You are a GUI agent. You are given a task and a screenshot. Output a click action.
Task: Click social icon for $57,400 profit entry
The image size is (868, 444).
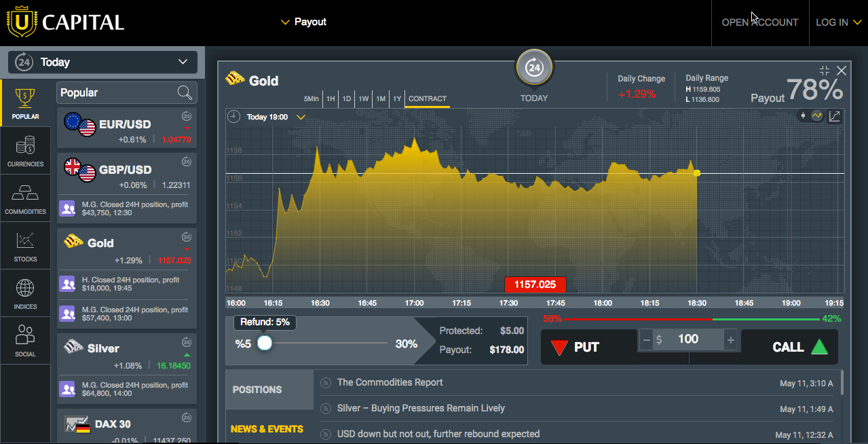coord(67,314)
